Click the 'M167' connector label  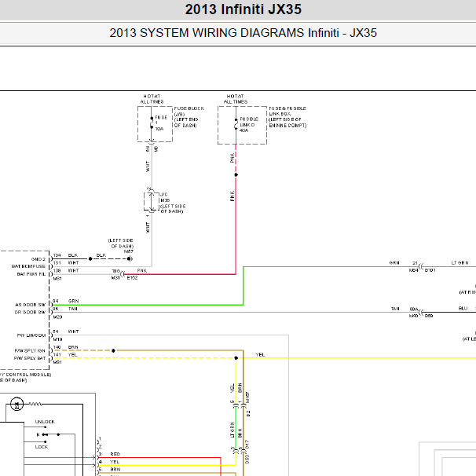tap(247, 397)
